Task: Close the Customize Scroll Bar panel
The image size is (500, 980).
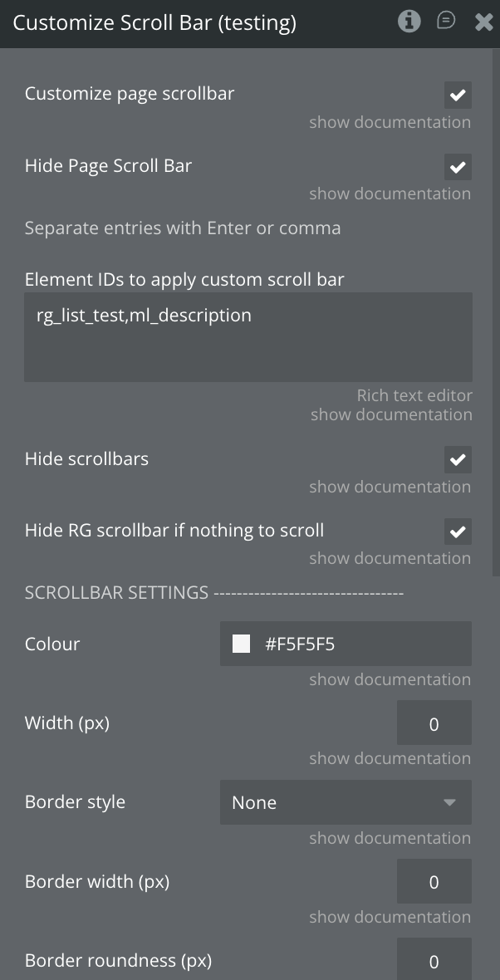Action: click(483, 22)
